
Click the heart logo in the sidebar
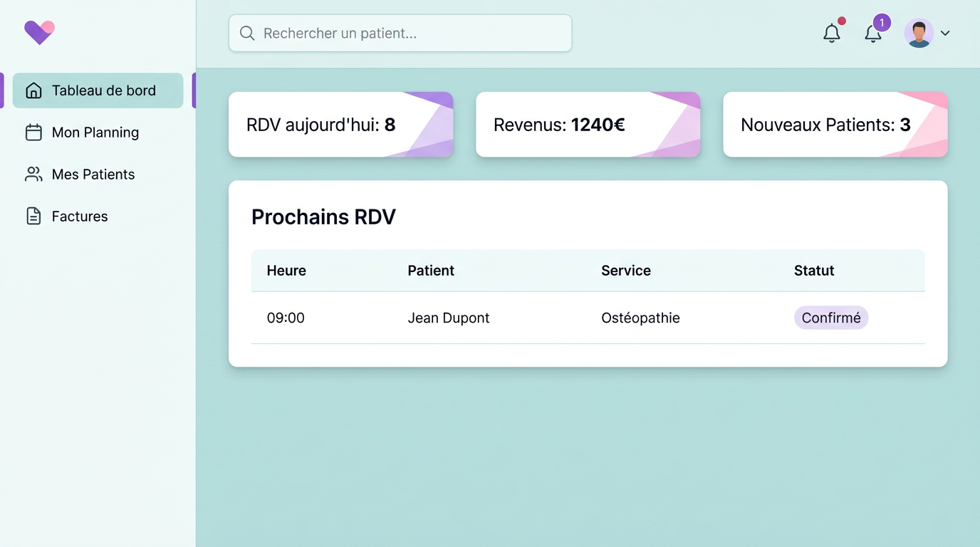(39, 32)
